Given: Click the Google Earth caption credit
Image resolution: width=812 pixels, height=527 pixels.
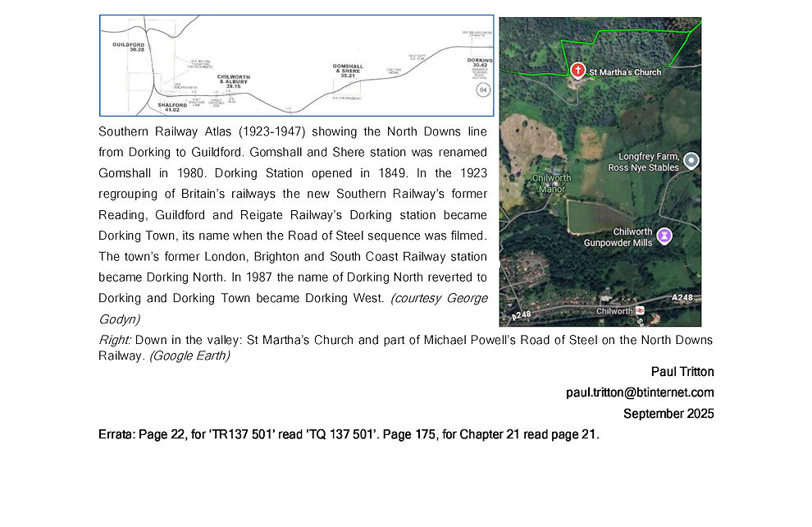Looking at the screenshot, I should [x=189, y=355].
